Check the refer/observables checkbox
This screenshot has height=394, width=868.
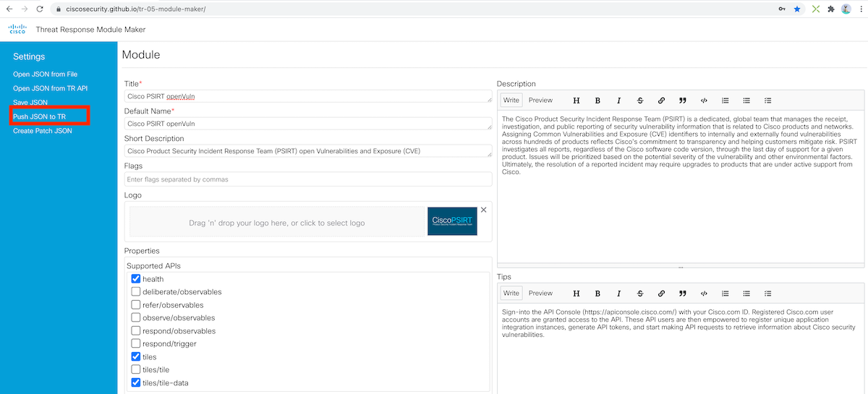[x=136, y=305]
